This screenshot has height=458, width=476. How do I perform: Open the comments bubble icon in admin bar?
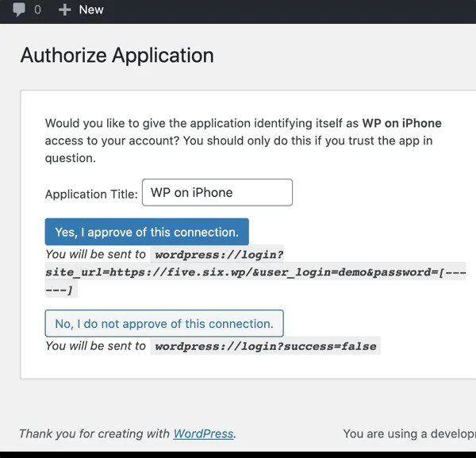19,10
